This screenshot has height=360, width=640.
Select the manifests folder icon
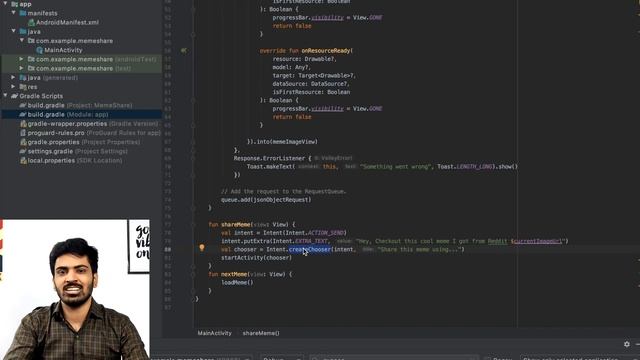point(23,13)
